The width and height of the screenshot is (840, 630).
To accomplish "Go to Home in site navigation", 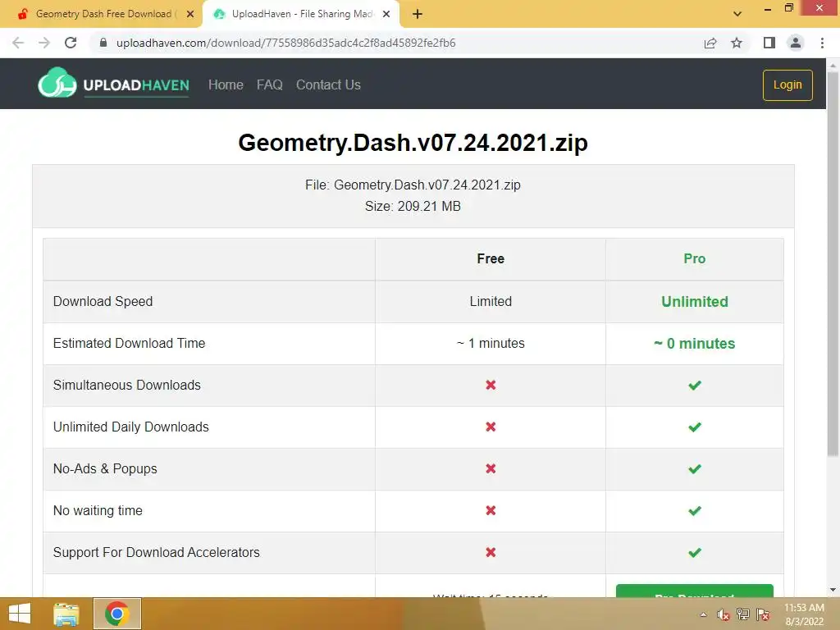I will (x=226, y=84).
